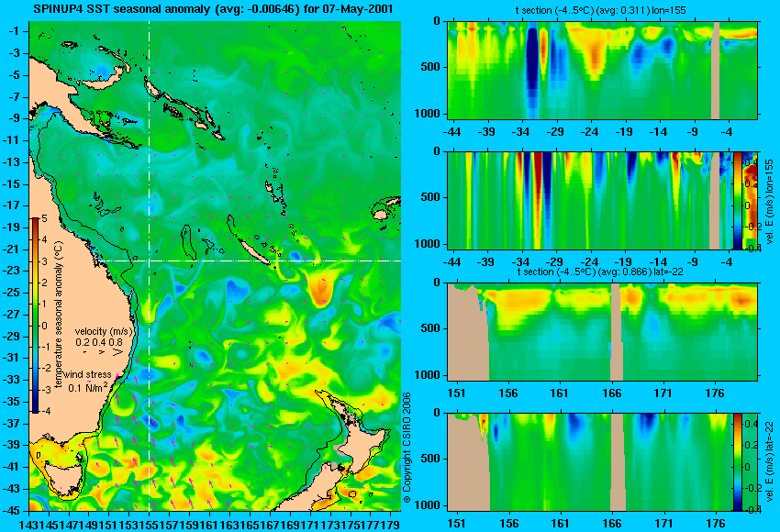Click the 't section (-4..5°C) (avg: 0.311) lon=155' title
780x532 pixels.
click(x=600, y=10)
